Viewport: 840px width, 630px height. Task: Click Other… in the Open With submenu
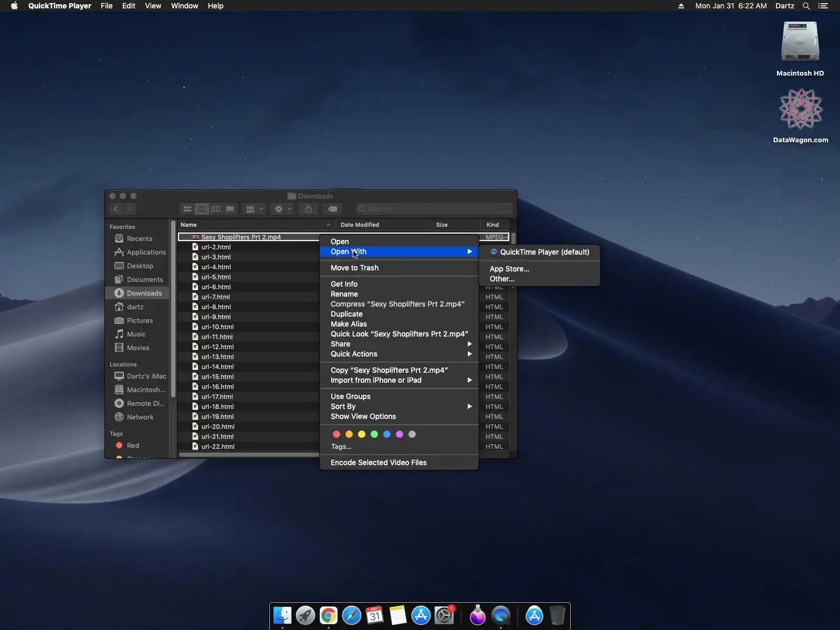[x=539, y=279]
